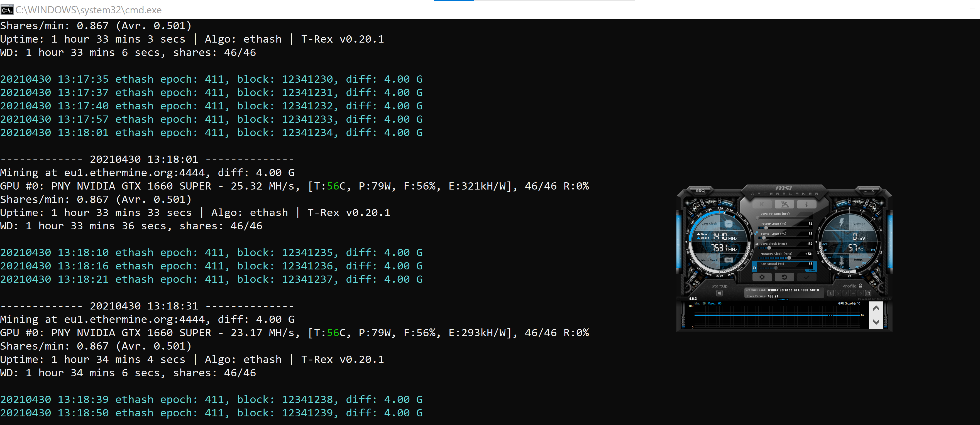Viewport: 980px width, 425px height.
Task: Toggle power and temp limit link
Action: (x=756, y=234)
